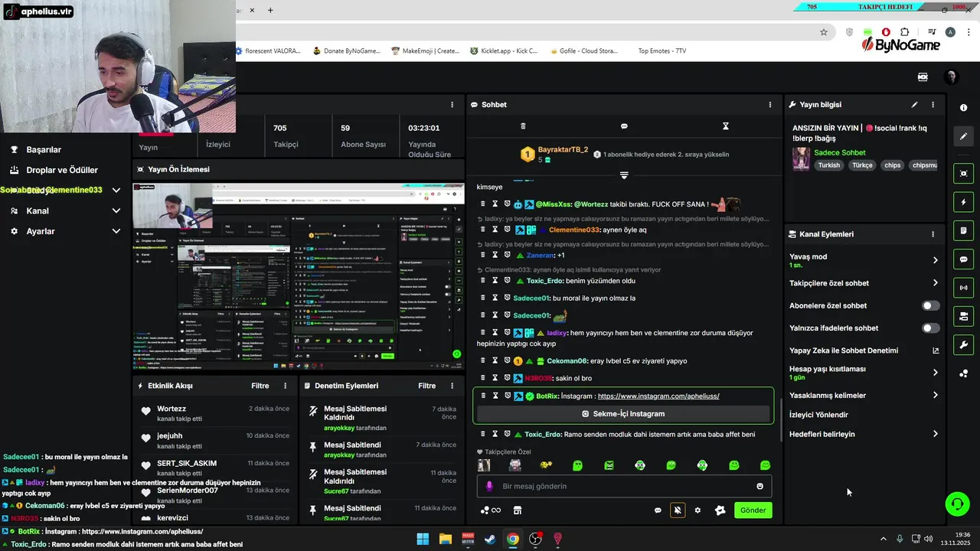Click the muted bell icon below chat
Screen dimensions: 980x551
pyautogui.click(x=678, y=510)
